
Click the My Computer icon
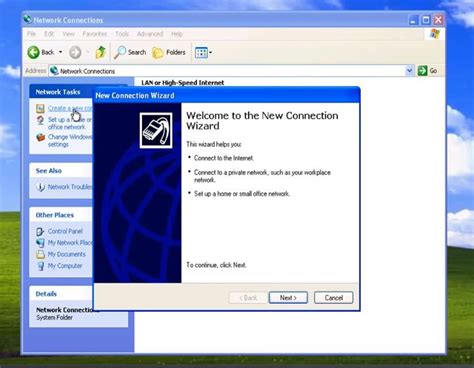pos(40,266)
